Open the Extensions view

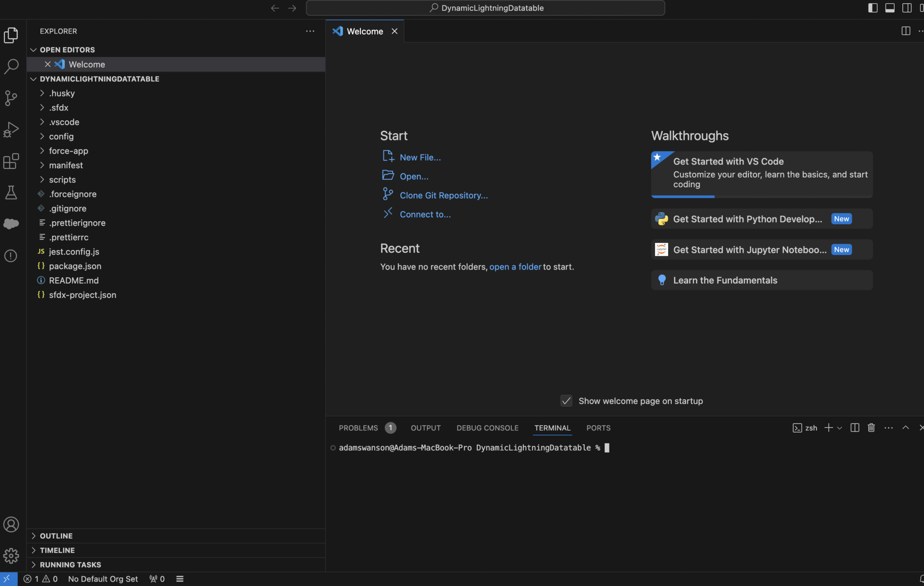tap(11, 161)
